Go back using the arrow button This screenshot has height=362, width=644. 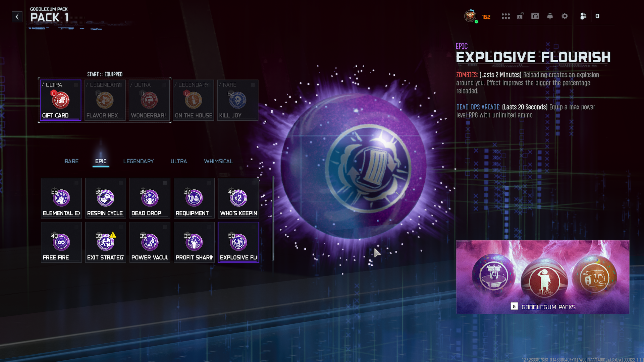pyautogui.click(x=17, y=17)
